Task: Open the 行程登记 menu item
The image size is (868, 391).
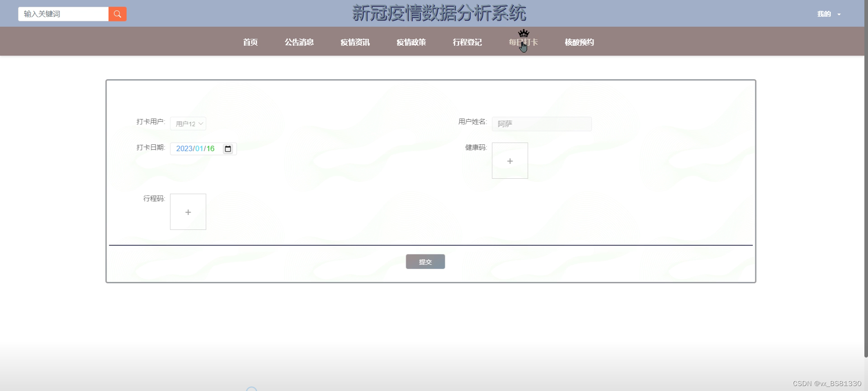Action: click(467, 42)
